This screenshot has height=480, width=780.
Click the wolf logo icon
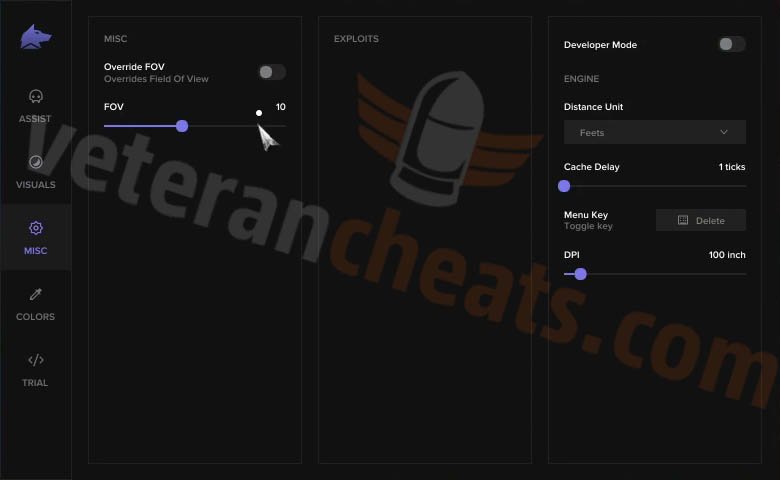[x=36, y=37]
